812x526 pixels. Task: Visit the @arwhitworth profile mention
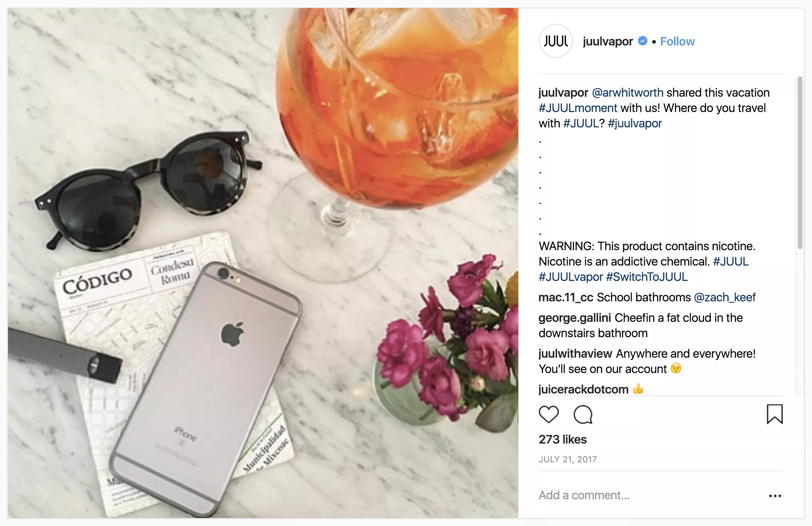tap(627, 92)
